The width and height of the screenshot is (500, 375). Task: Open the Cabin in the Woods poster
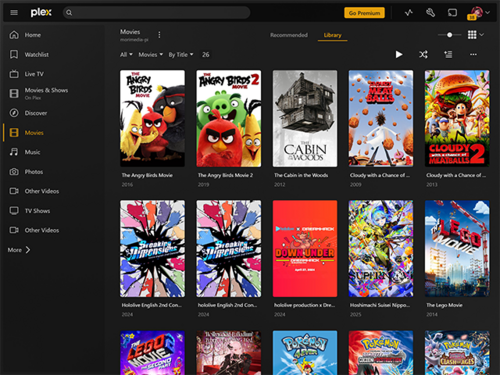[305, 118]
